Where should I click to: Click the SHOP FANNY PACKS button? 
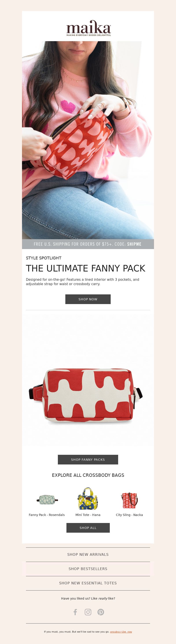click(88, 459)
